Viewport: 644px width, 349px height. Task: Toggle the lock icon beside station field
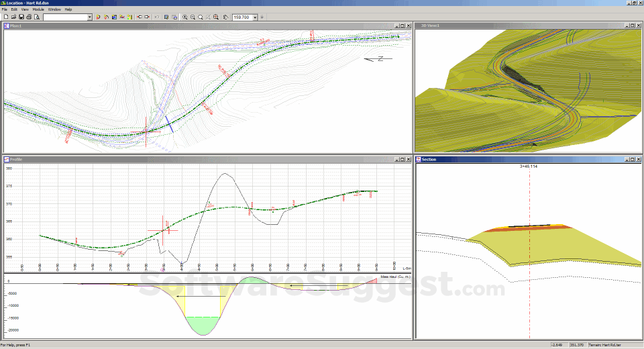tap(262, 17)
